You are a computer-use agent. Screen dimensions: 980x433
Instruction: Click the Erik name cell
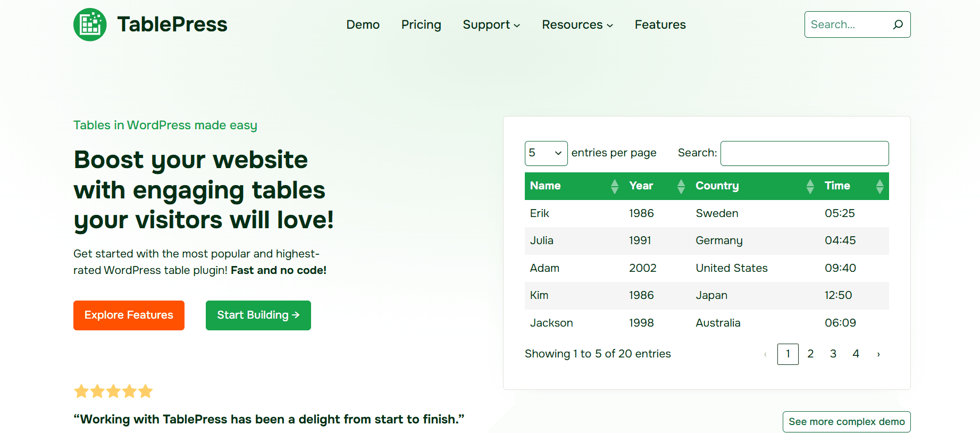coord(574,213)
